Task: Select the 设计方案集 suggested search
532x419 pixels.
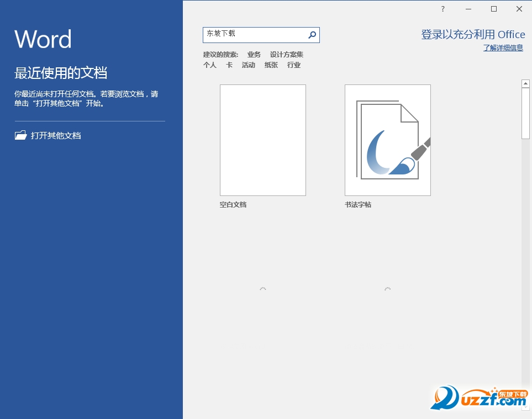Action: (286, 55)
